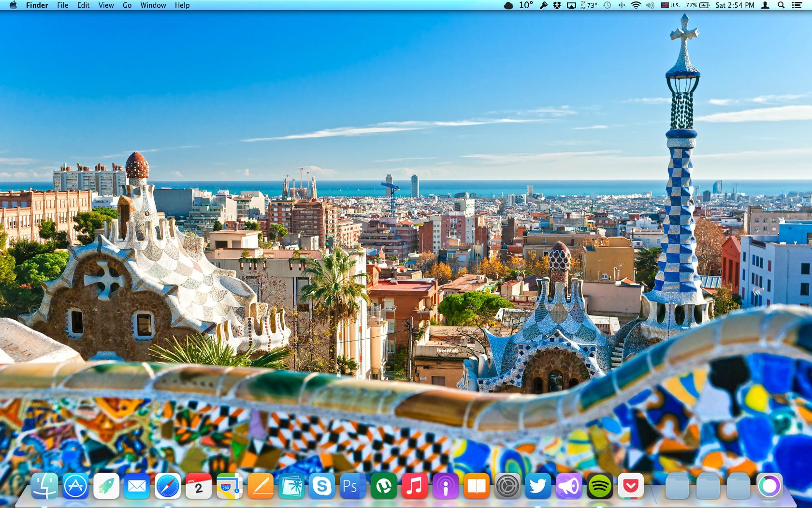Click the cloud weather icon in the menu bar
The image size is (812, 508).
[508, 5]
